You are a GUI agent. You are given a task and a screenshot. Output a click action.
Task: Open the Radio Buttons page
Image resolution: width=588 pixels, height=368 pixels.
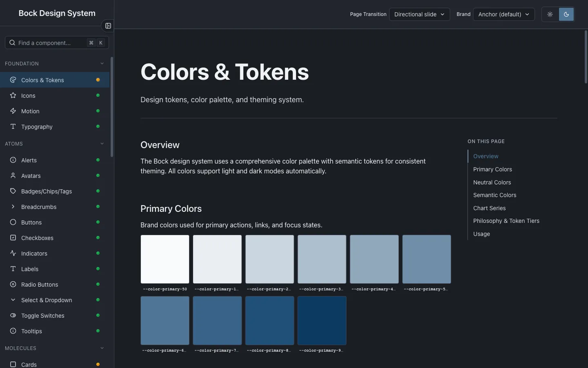(55, 284)
